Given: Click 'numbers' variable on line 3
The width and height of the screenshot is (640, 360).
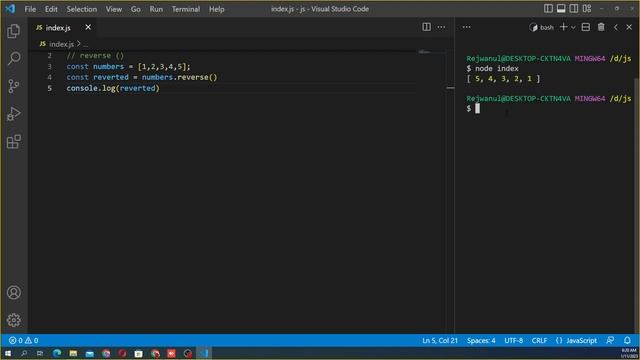Looking at the screenshot, I should (x=108, y=67).
